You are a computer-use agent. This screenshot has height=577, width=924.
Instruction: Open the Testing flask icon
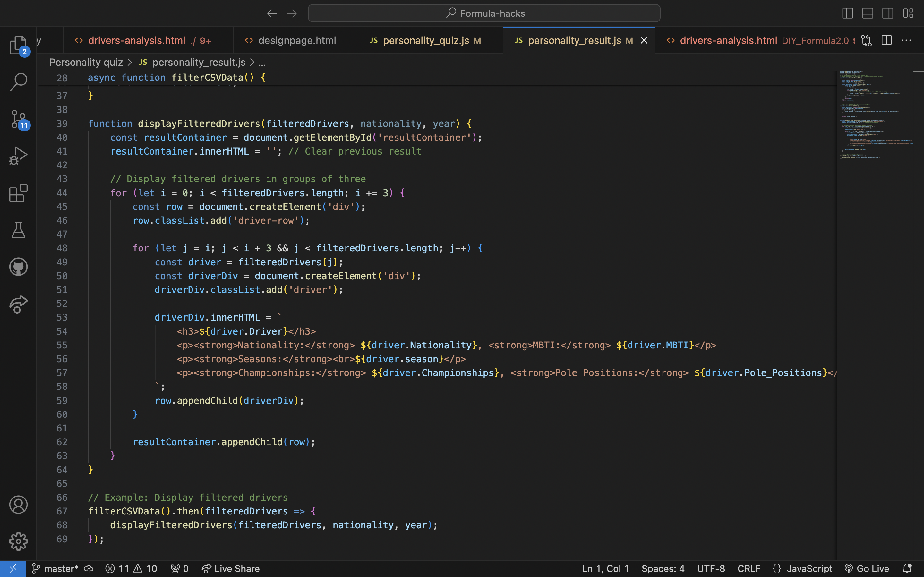pos(18,230)
